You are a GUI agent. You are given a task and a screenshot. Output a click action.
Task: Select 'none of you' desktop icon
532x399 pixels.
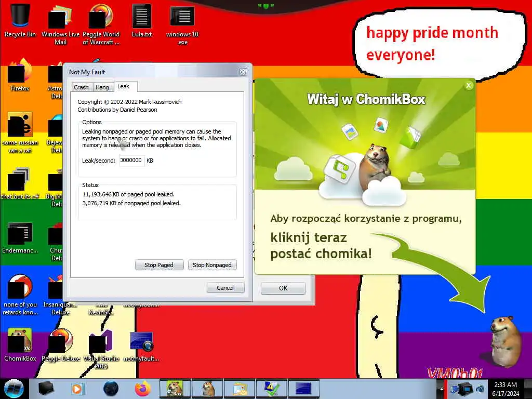click(x=20, y=295)
